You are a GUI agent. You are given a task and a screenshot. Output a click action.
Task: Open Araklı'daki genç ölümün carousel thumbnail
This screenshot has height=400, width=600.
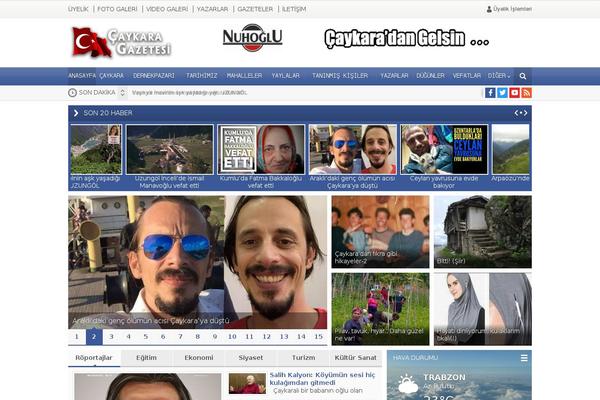tap(352, 149)
